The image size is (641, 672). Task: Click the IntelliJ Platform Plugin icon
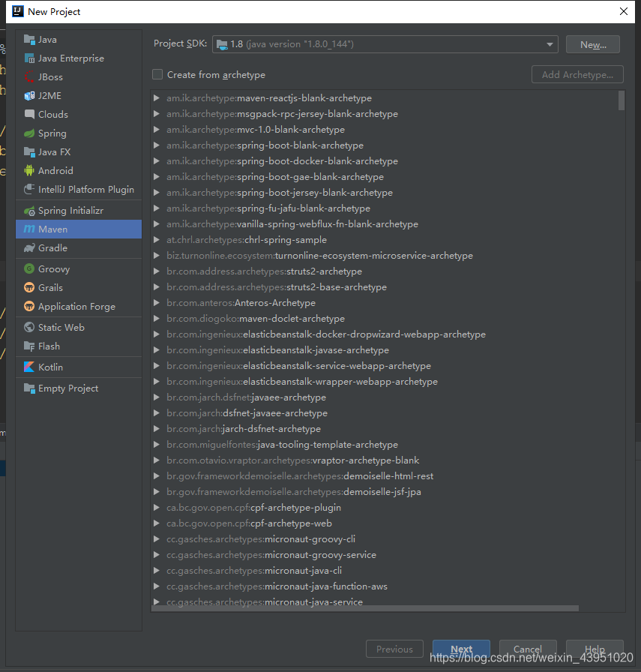point(29,190)
